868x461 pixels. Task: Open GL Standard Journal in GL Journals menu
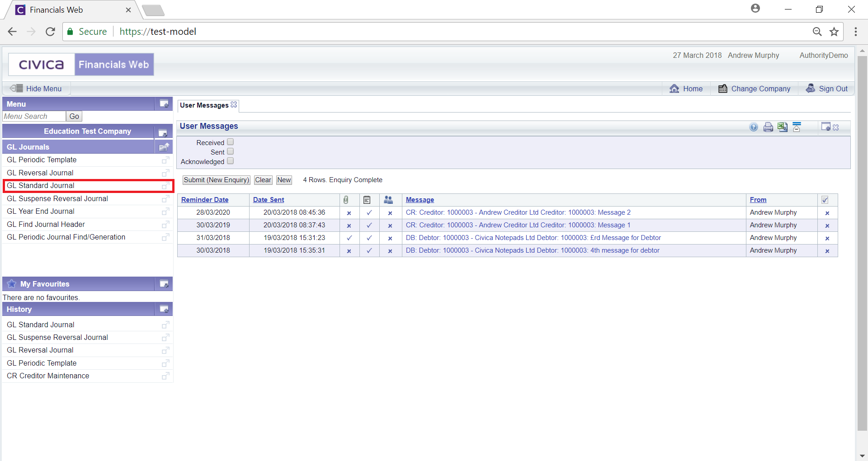(41, 185)
